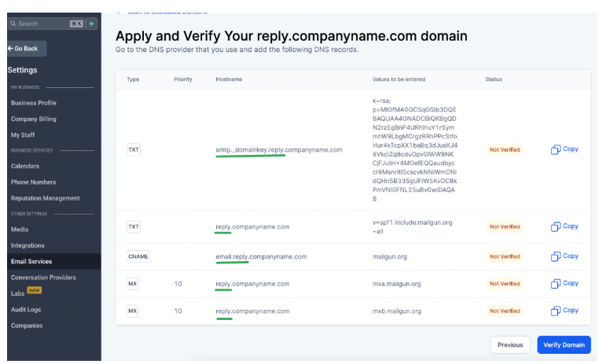
Task: Navigate to Phone Numbers
Action: point(33,182)
